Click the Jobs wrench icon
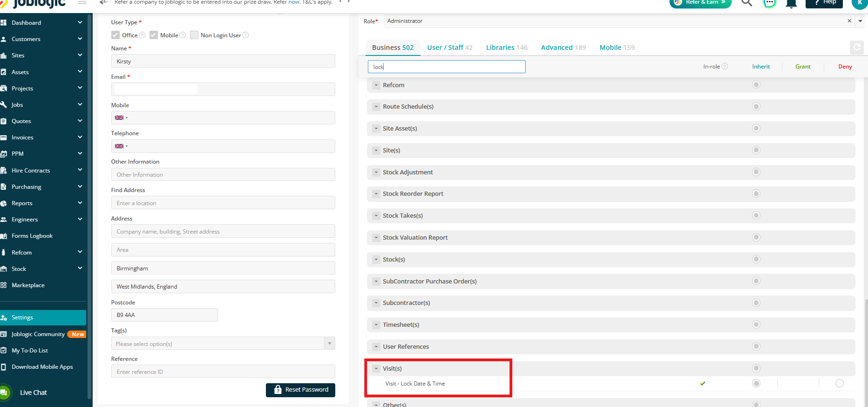The height and width of the screenshot is (407, 868). click(x=3, y=105)
